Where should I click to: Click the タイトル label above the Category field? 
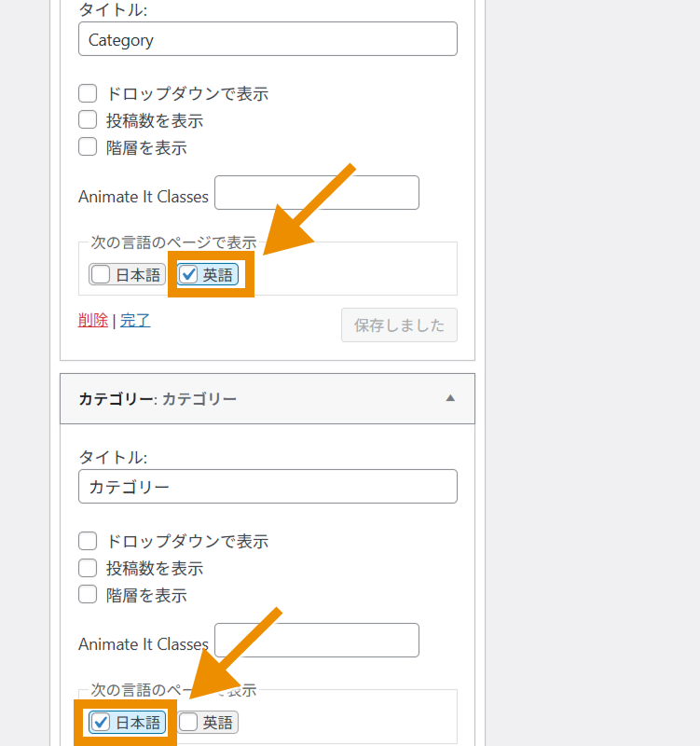tap(113, 10)
